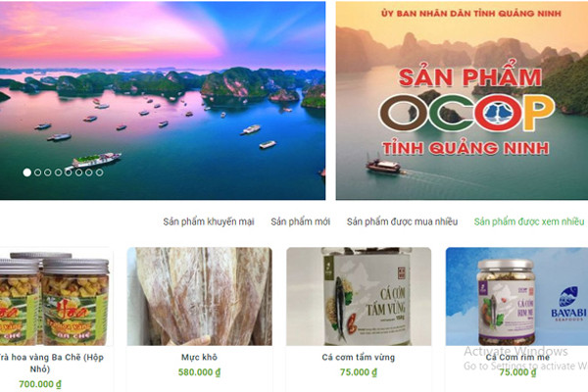Select the fourth carousel slide dot
Viewport: 588px width, 392px height.
click(58, 172)
